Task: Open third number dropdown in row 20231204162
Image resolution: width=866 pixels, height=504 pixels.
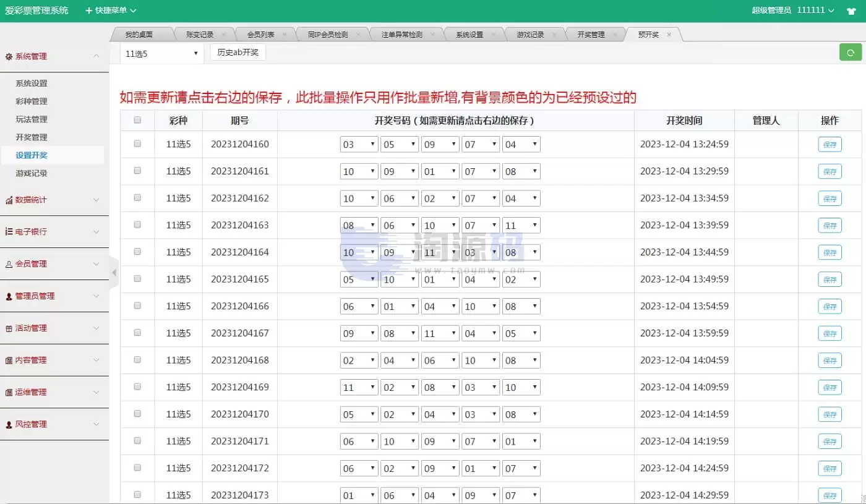Action: point(440,199)
